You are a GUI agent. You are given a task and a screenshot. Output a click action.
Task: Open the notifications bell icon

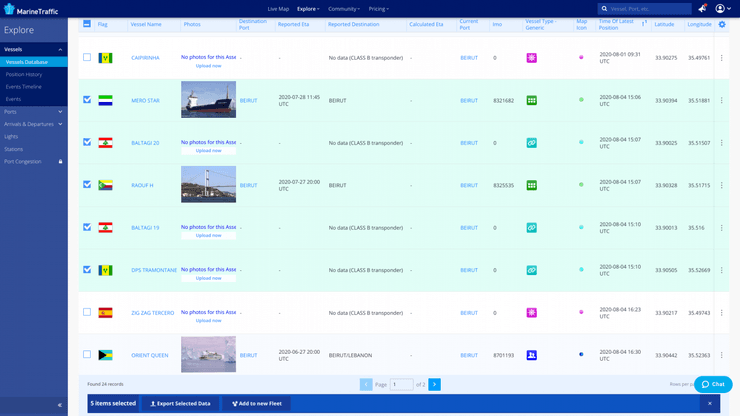[x=703, y=8]
